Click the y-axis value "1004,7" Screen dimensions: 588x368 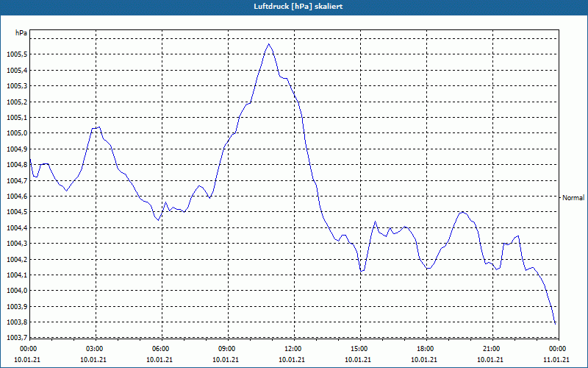point(17,180)
